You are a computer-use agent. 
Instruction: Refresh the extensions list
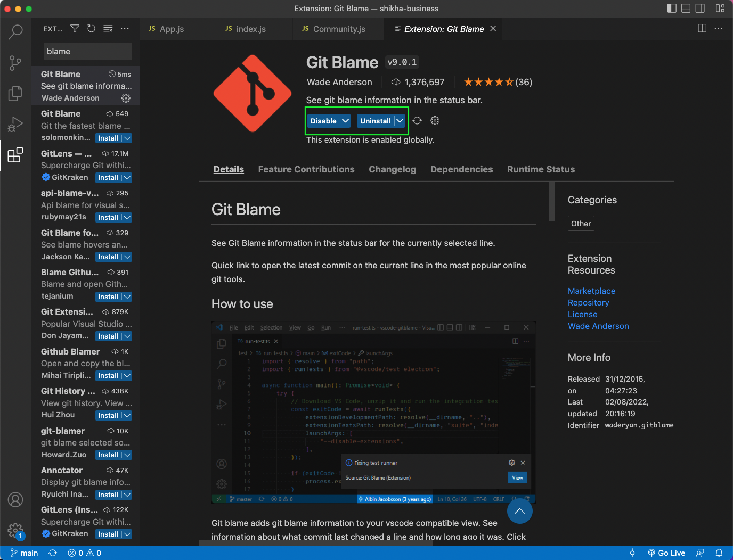click(x=91, y=28)
